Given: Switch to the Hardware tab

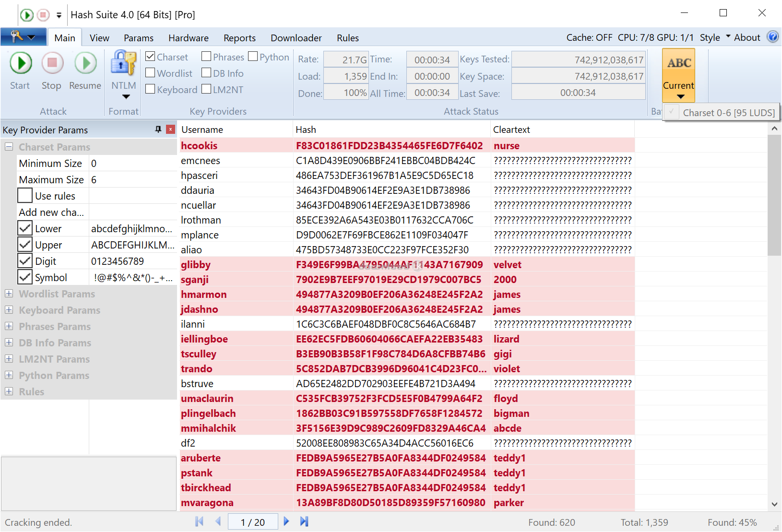Looking at the screenshot, I should (188, 38).
